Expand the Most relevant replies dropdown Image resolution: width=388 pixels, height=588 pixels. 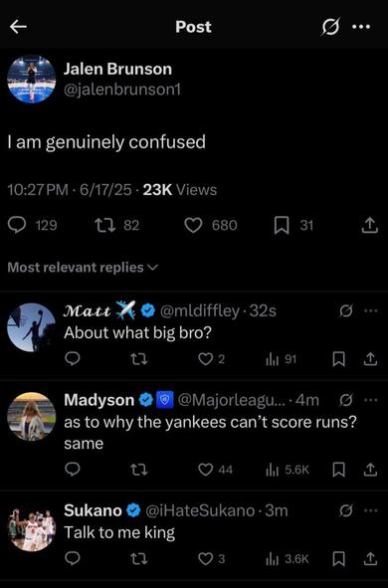coord(83,267)
